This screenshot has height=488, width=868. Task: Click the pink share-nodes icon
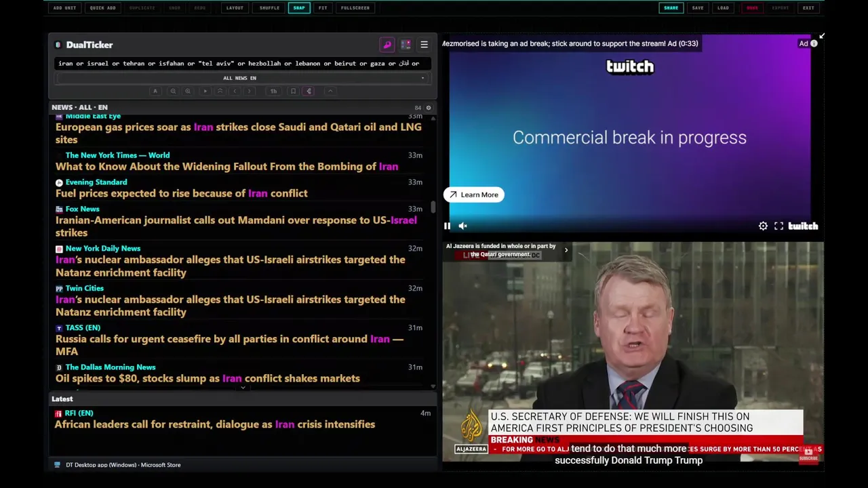pyautogui.click(x=309, y=91)
